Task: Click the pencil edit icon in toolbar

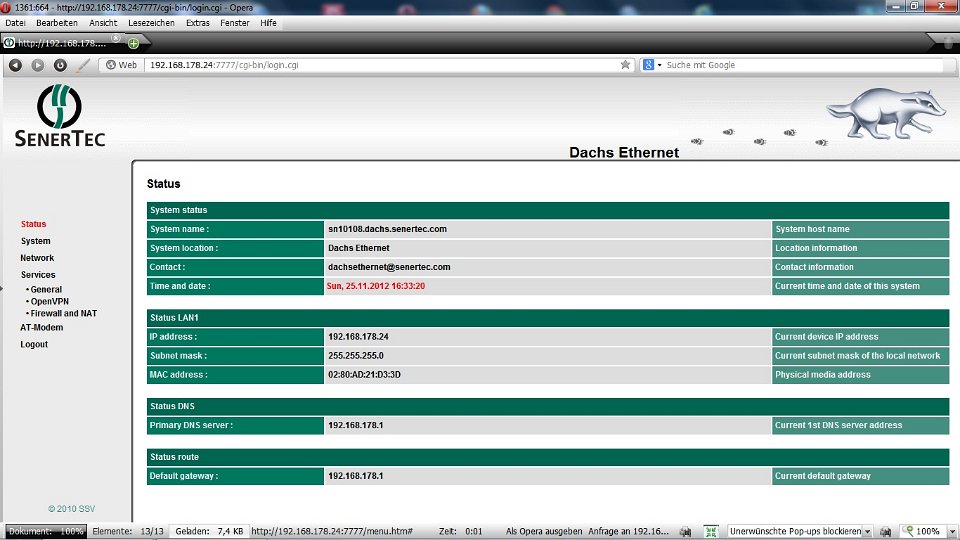Action: (84, 65)
